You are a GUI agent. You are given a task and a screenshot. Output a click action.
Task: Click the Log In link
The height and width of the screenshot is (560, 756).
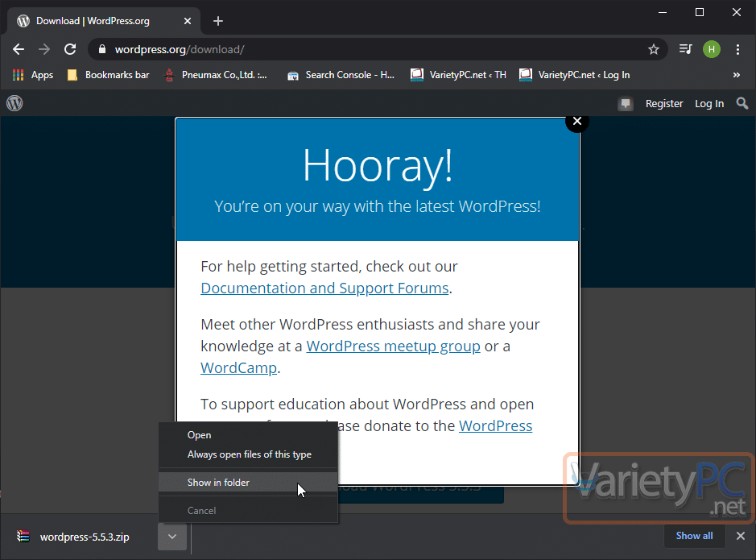(x=709, y=103)
